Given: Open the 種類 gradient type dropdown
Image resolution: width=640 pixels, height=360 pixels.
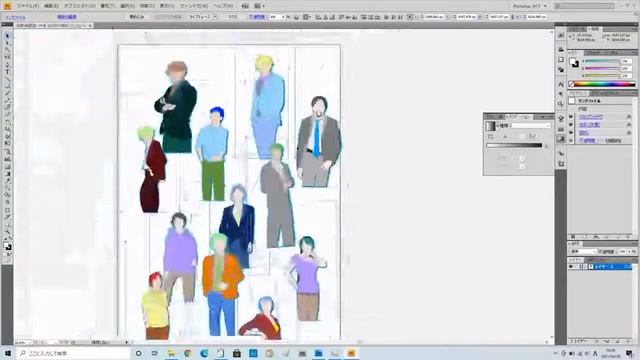Looking at the screenshot, I should pyautogui.click(x=530, y=126).
